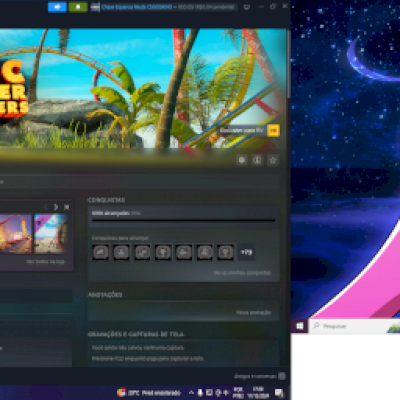Switch Steam to Big Picture mode
This screenshot has width=400, height=400.
point(247,7)
